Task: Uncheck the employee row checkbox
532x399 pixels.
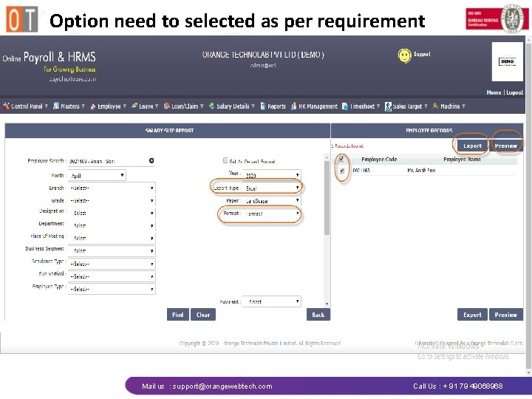Action: point(342,171)
